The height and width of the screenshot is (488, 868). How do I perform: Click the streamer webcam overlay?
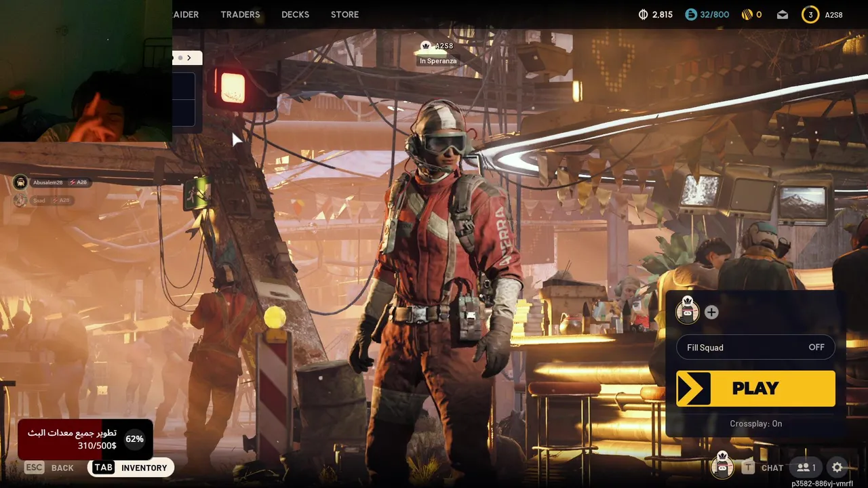[x=86, y=70]
